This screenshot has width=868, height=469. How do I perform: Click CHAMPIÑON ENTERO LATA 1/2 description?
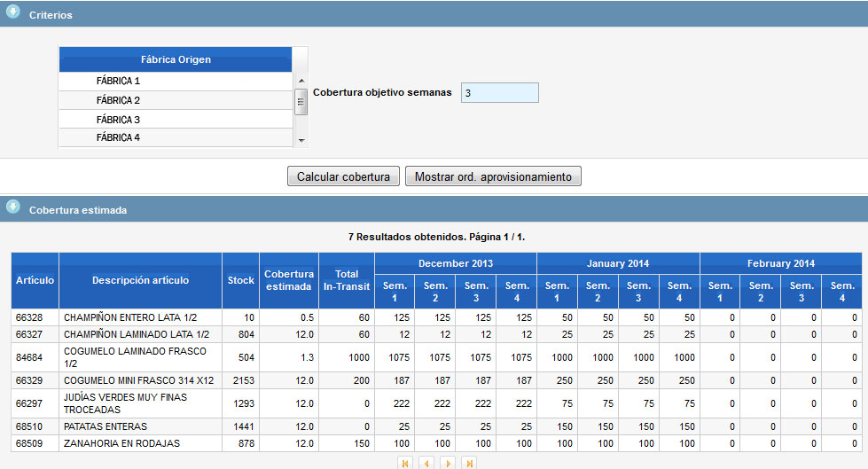pyautogui.click(x=130, y=317)
